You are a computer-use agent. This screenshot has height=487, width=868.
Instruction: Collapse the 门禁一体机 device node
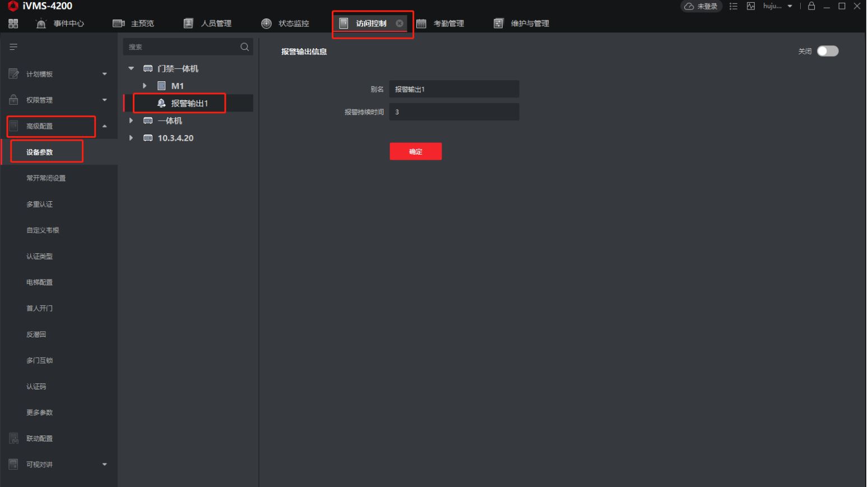pos(131,68)
